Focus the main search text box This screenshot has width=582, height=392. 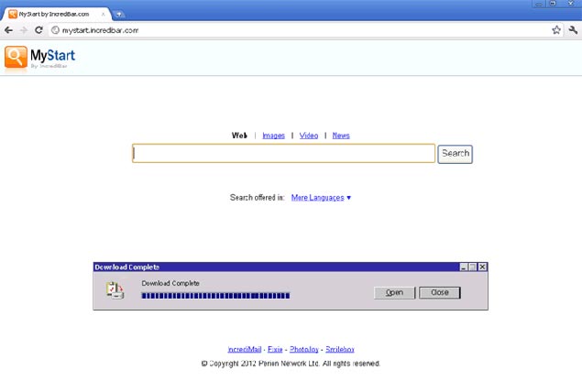(x=283, y=154)
